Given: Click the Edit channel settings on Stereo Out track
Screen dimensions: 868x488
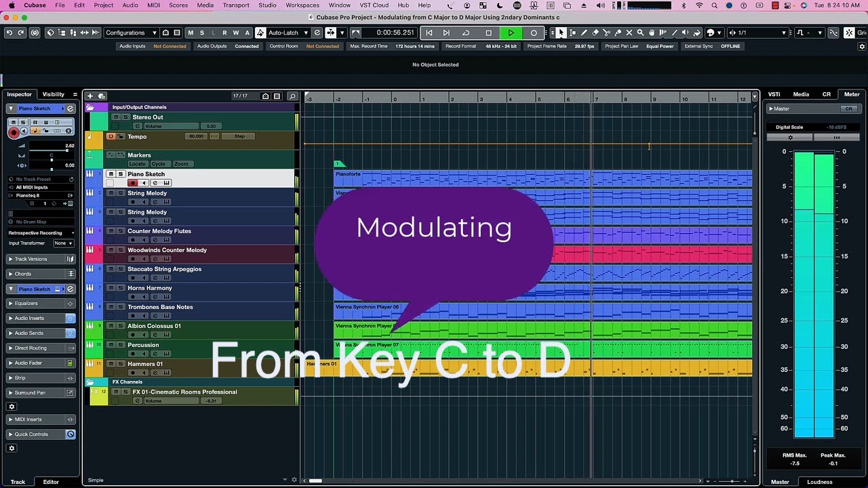Looking at the screenshot, I should (138, 126).
